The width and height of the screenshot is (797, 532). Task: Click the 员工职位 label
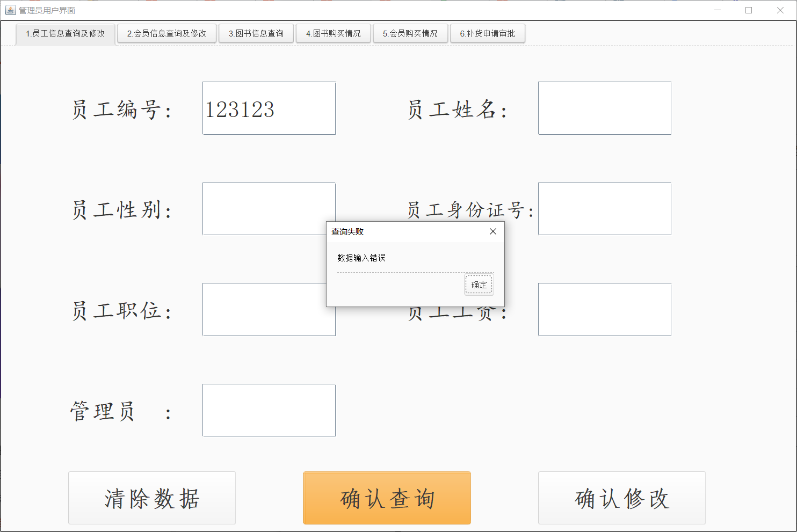[x=121, y=311]
